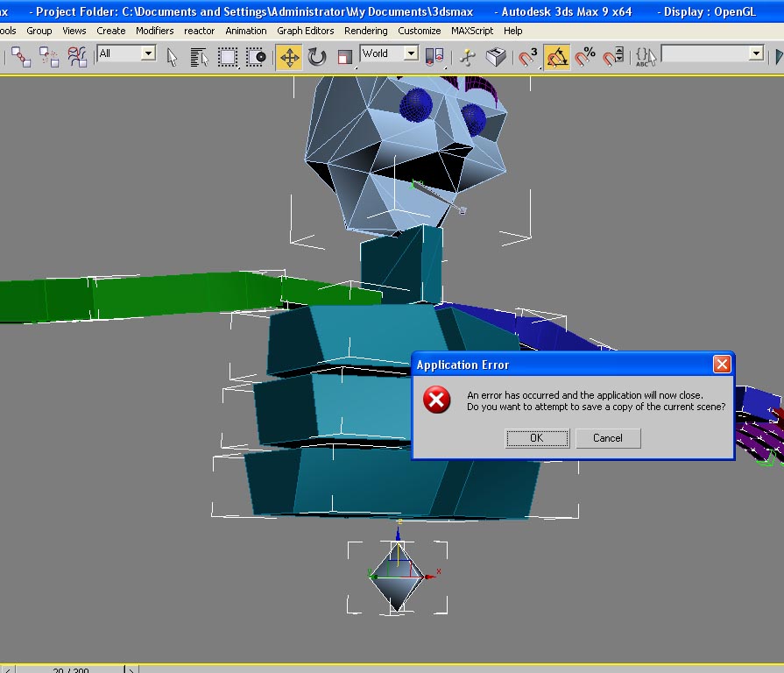Click the "An error has occurred" message line
This screenshot has width=784, height=673.
pyautogui.click(x=585, y=395)
